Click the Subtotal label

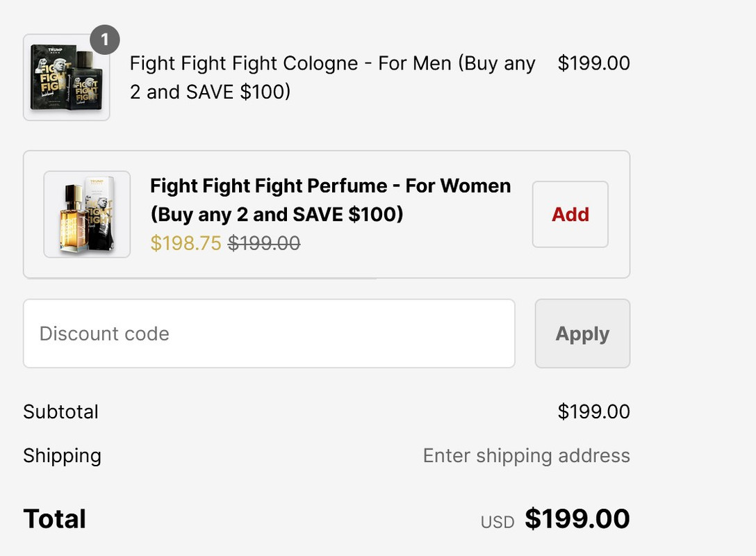click(61, 411)
